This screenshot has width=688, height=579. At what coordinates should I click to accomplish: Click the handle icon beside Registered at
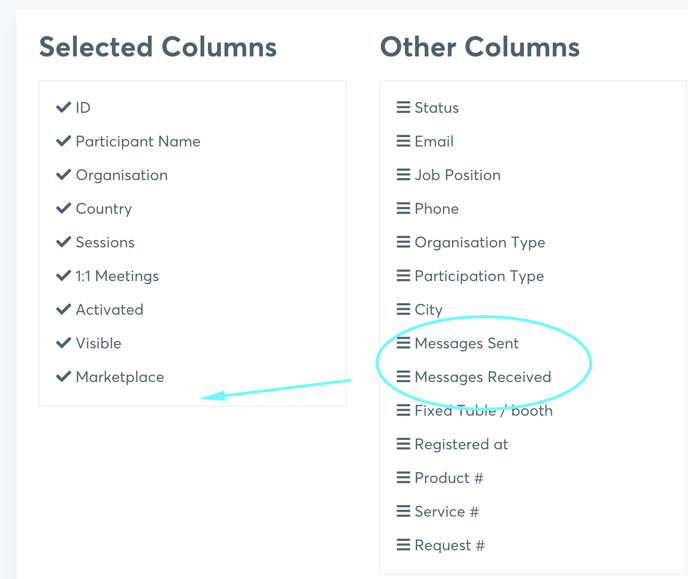tap(403, 445)
